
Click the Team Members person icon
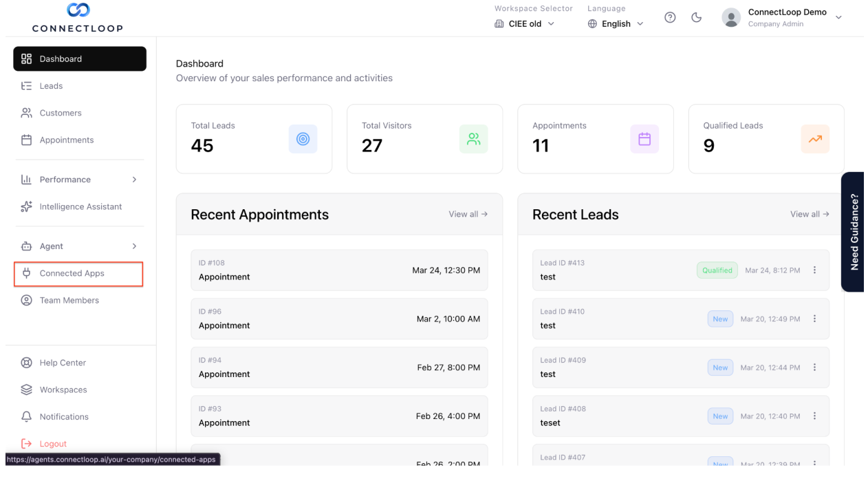click(x=27, y=300)
